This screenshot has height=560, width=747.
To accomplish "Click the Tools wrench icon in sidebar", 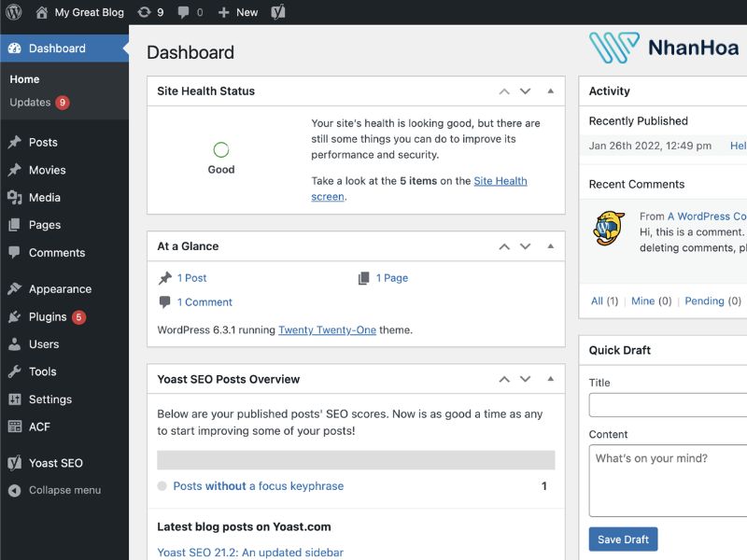I will pos(15,371).
